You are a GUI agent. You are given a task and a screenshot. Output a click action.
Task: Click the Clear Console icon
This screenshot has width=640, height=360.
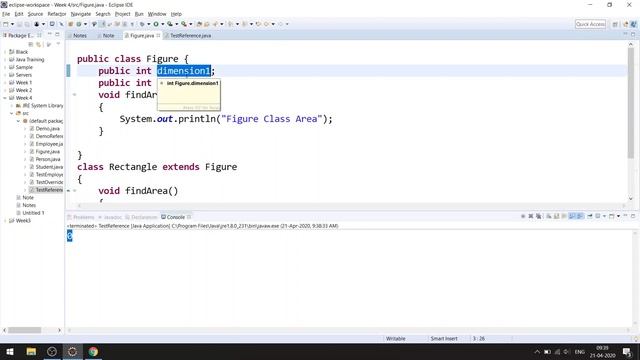(x=549, y=216)
